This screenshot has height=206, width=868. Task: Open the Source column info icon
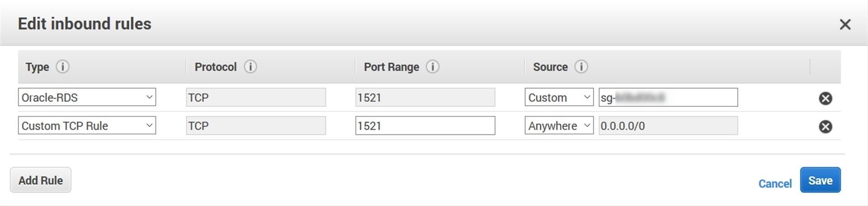coord(581,67)
